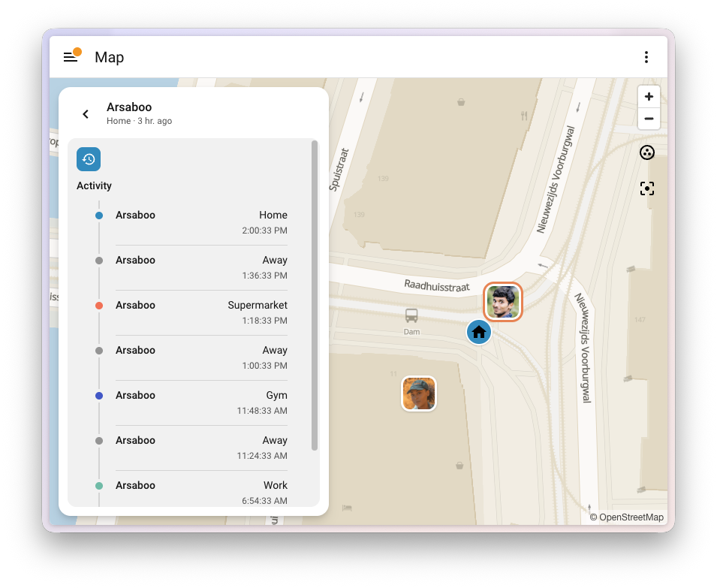Fit map to markers icon
Screen dimensions: 717x588
[647, 188]
